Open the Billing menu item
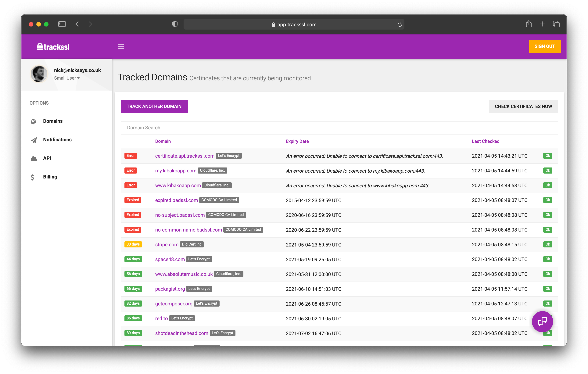The height and width of the screenshot is (374, 588). [x=50, y=177]
